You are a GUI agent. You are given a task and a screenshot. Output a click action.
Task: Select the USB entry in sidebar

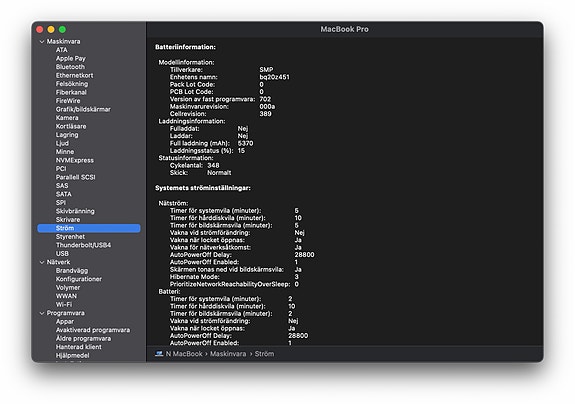point(62,253)
